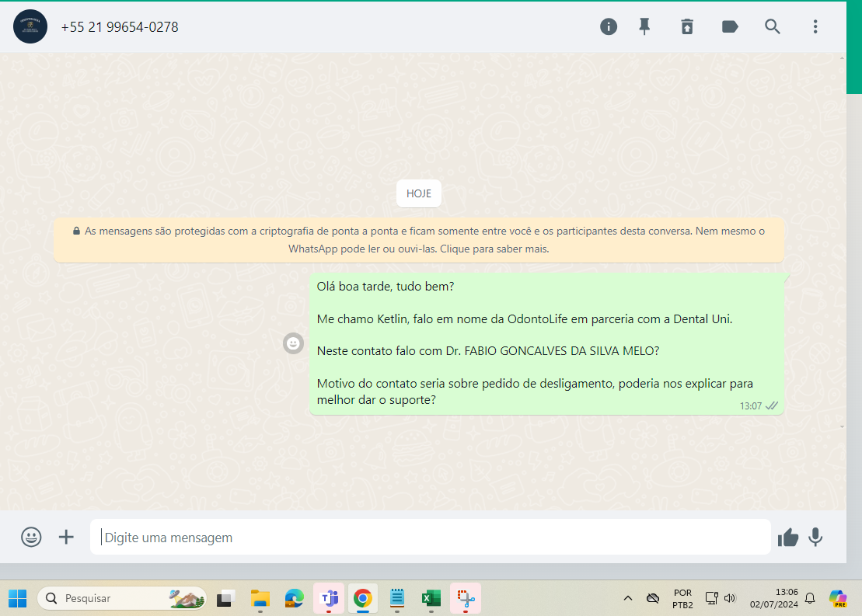
Task: Record voice message with microphone icon
Action: tap(815, 538)
